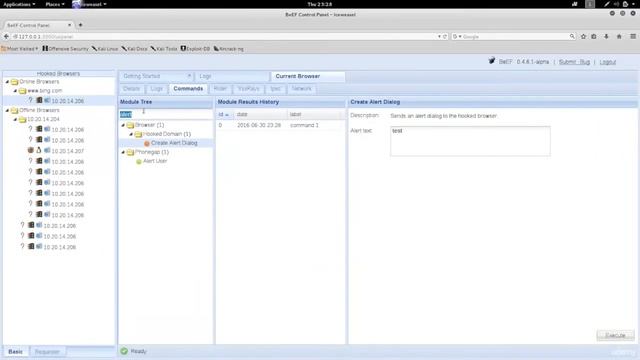This screenshot has width=640, height=360.
Task: Click the Alert text input box
Action: click(470, 141)
